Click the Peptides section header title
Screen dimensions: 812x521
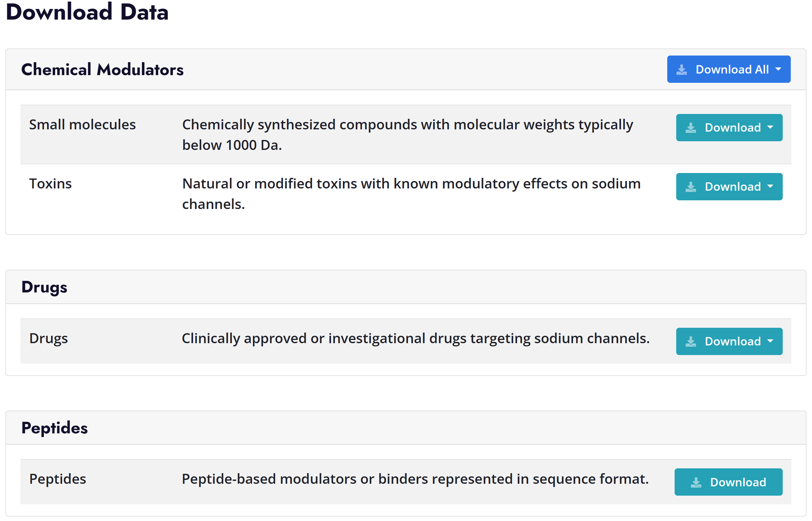(54, 428)
